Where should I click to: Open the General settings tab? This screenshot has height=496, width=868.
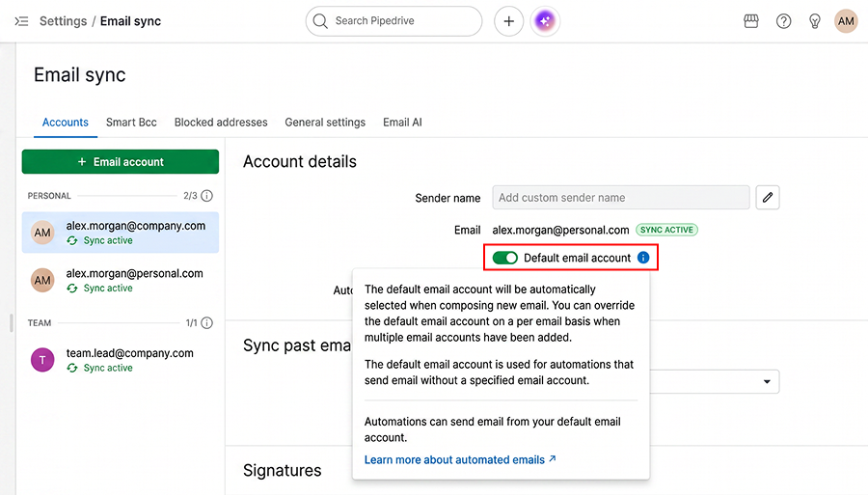point(325,123)
